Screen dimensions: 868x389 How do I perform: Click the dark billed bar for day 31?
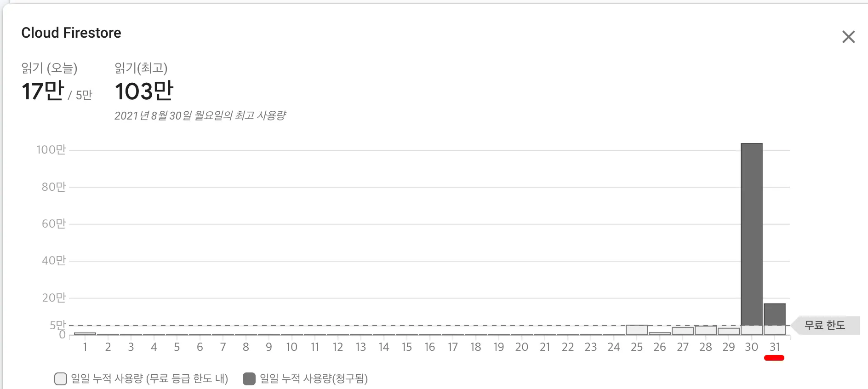point(775,315)
